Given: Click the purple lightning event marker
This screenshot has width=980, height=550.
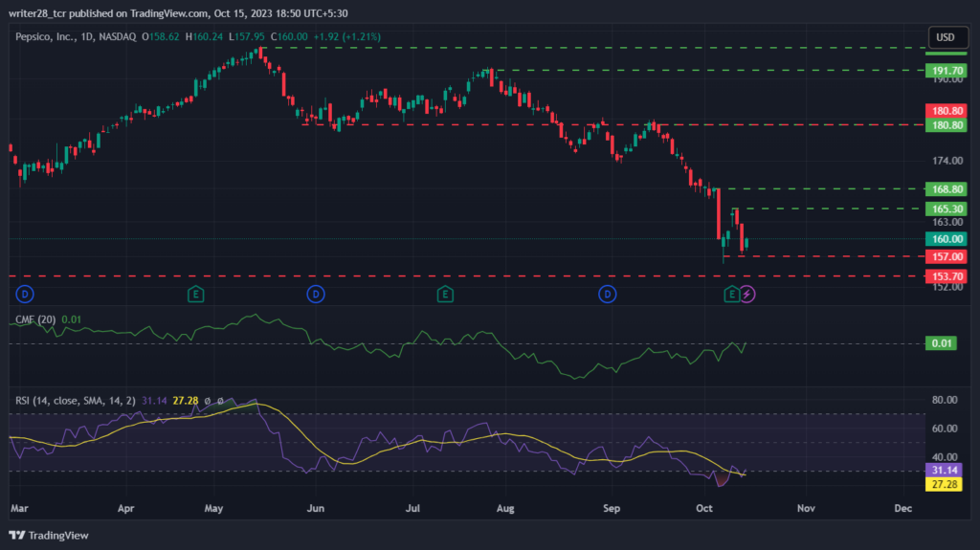Looking at the screenshot, I should [746, 294].
